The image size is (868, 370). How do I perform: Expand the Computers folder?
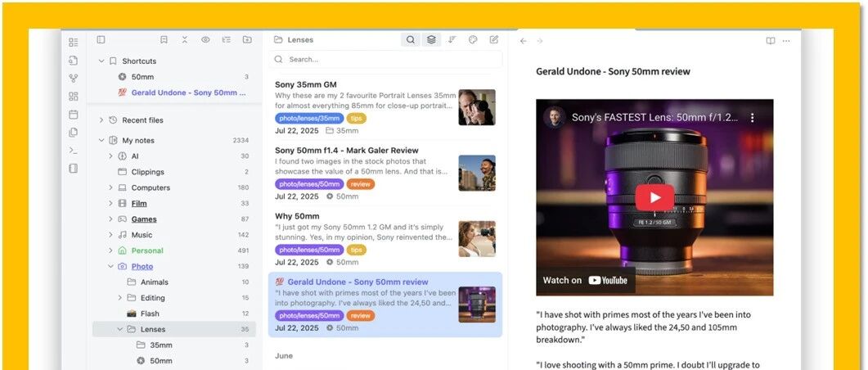tap(110, 187)
